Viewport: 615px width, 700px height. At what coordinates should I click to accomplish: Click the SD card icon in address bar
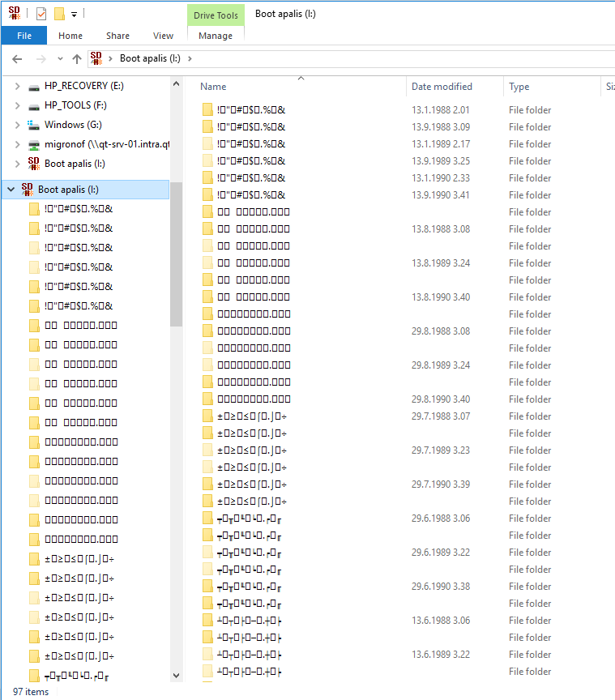(x=96, y=58)
